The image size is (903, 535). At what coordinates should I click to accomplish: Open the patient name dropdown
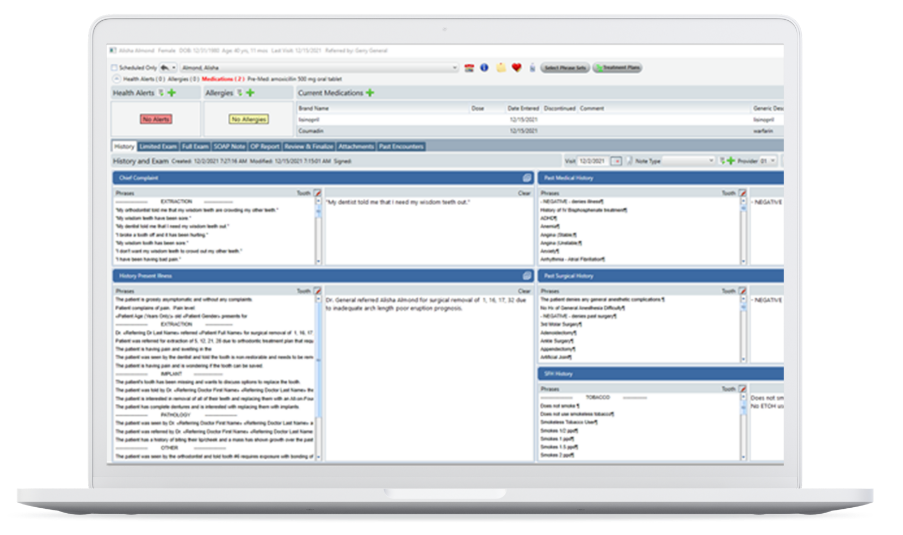[454, 68]
